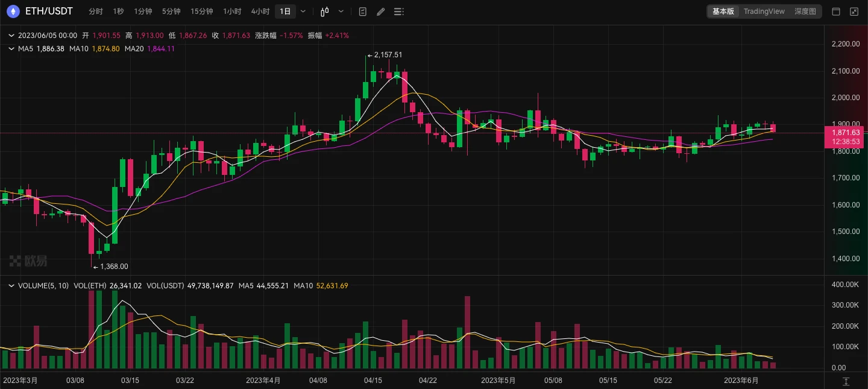
Task: Open the chart settings list icon
Action: click(x=398, y=11)
